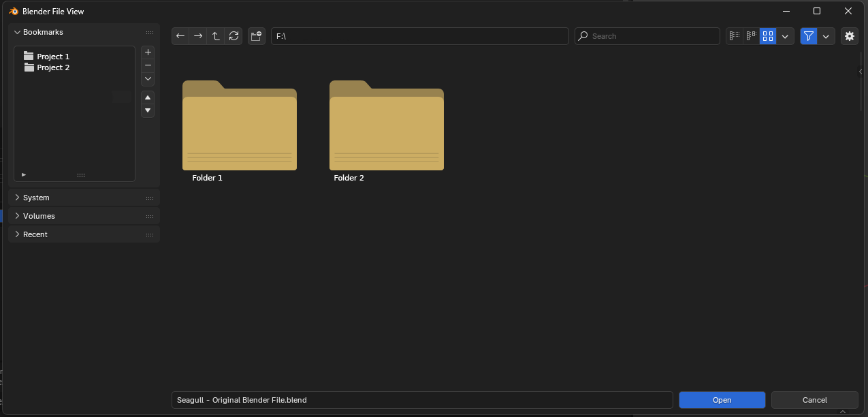Open display settings dropdown

point(785,36)
